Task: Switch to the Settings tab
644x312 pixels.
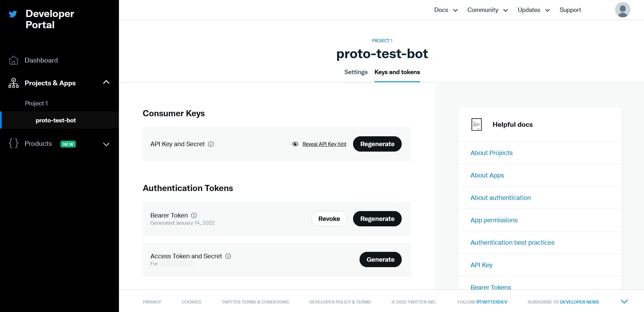Action: tap(356, 72)
